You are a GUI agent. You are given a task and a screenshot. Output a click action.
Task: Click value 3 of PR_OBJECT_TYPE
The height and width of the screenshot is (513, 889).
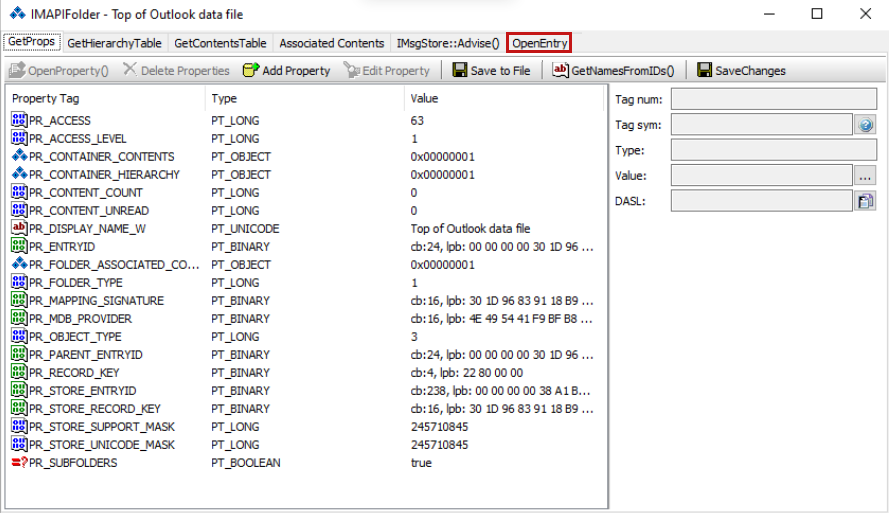(414, 337)
